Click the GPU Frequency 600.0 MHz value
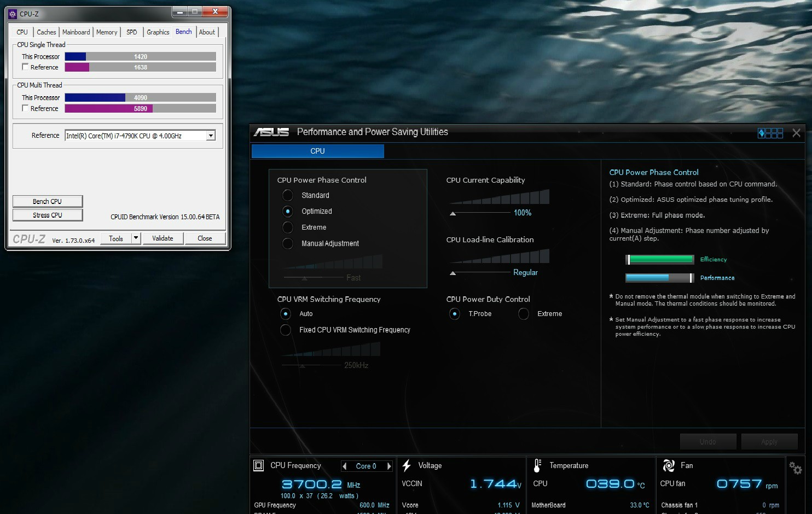Viewport: 812px width, 514px height. (x=374, y=505)
